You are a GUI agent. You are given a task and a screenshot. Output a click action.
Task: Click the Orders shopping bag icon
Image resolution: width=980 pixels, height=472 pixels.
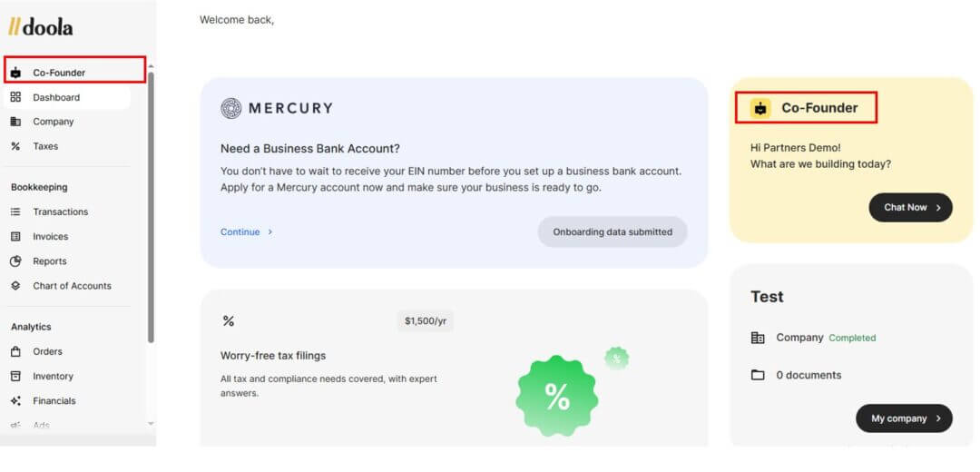point(15,351)
